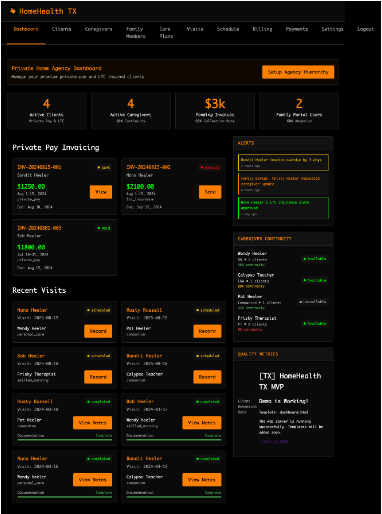Click the Setup Agency Hierarchy button
382x514 pixels.
coord(298,72)
